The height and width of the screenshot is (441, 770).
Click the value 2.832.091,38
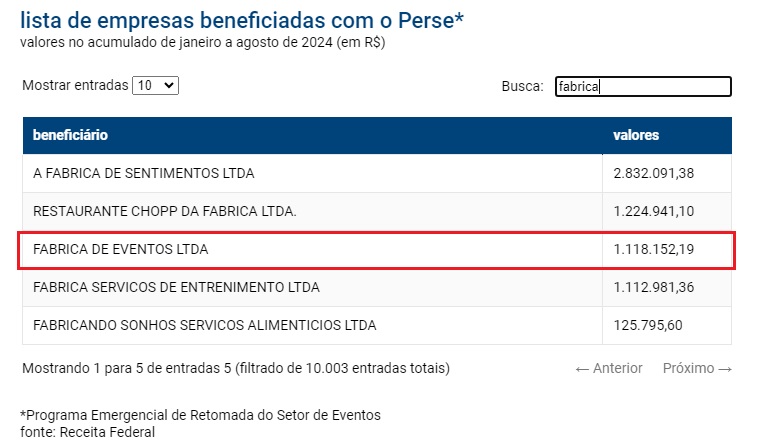pos(653,173)
